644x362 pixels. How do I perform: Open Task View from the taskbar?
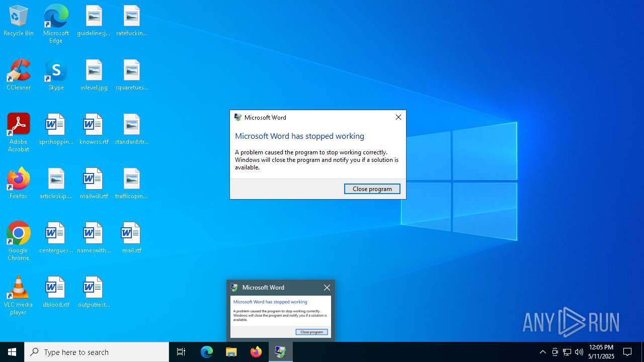click(x=181, y=352)
